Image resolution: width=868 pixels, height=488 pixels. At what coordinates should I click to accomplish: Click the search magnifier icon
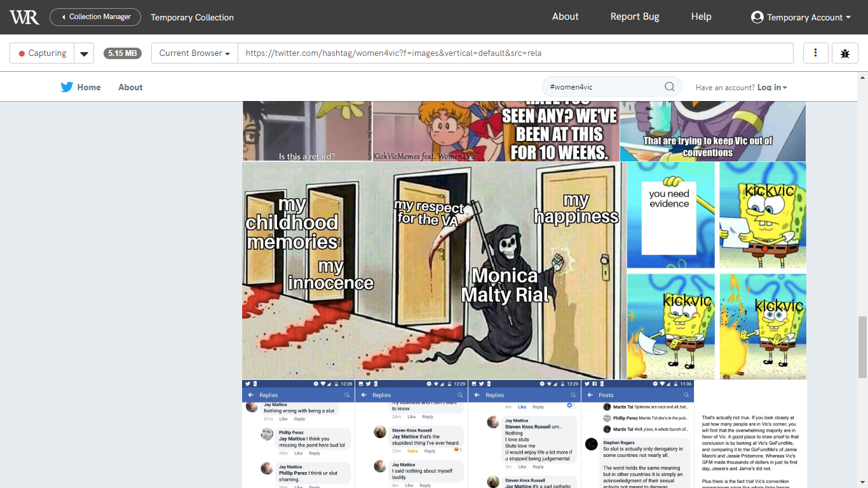(x=669, y=87)
